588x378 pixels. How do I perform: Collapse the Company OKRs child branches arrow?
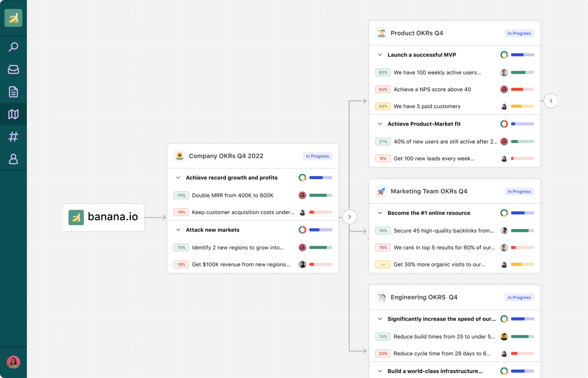pyautogui.click(x=349, y=217)
